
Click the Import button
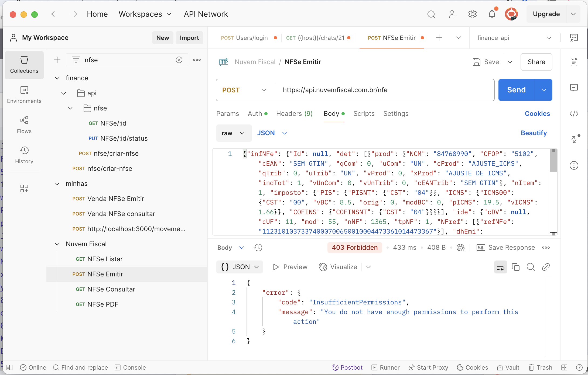tap(189, 38)
